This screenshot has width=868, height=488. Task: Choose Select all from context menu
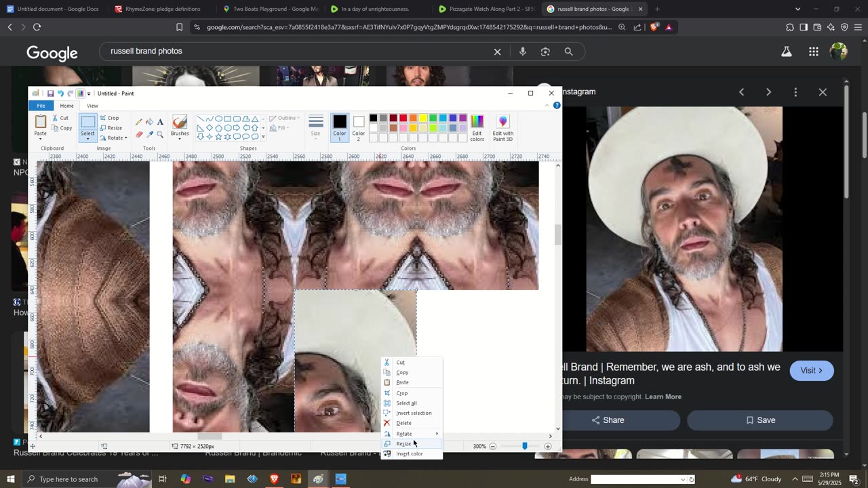412,403
